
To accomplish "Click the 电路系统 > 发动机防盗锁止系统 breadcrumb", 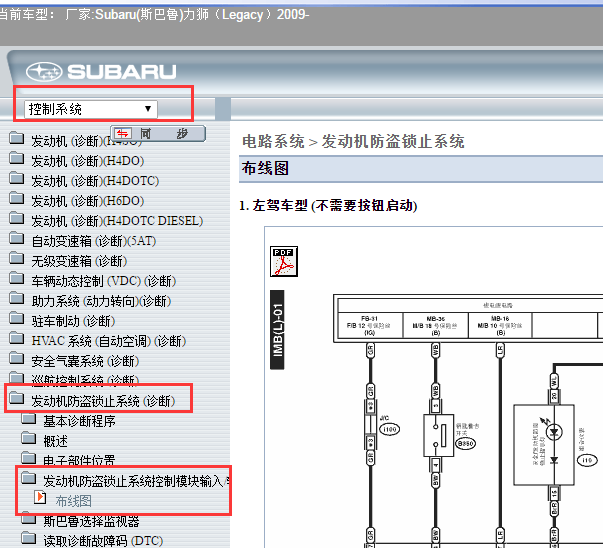I will pos(353,142).
